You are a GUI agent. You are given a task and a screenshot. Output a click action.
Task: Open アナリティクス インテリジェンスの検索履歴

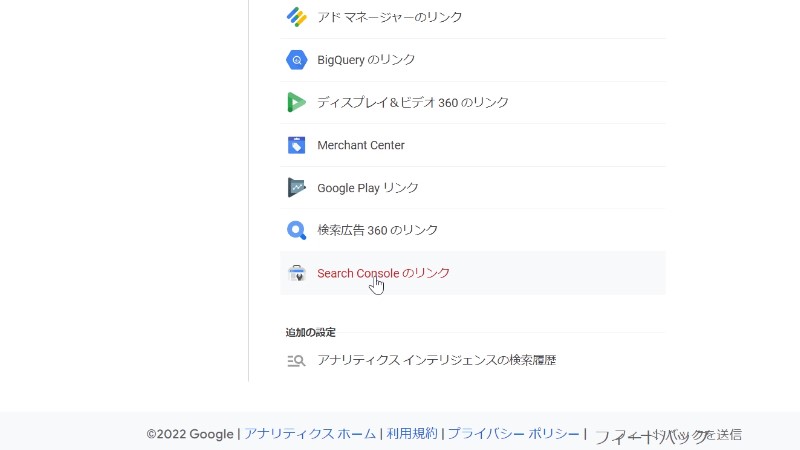[x=436, y=360]
